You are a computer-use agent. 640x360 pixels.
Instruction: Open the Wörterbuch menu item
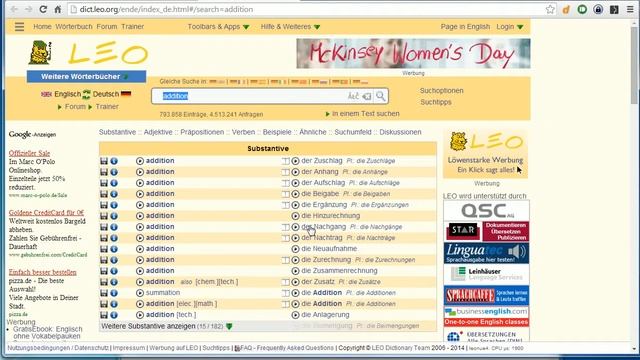[74, 27]
